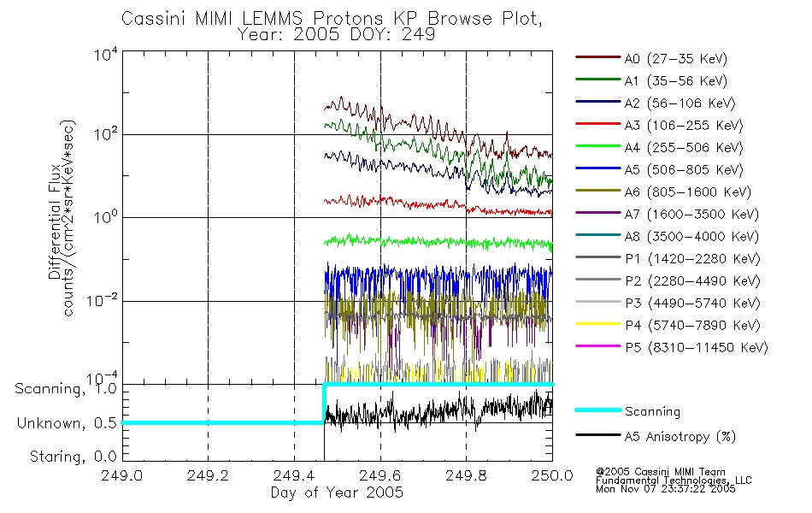
Task: Click the x-axis tick label 249.2
Action: [209, 475]
